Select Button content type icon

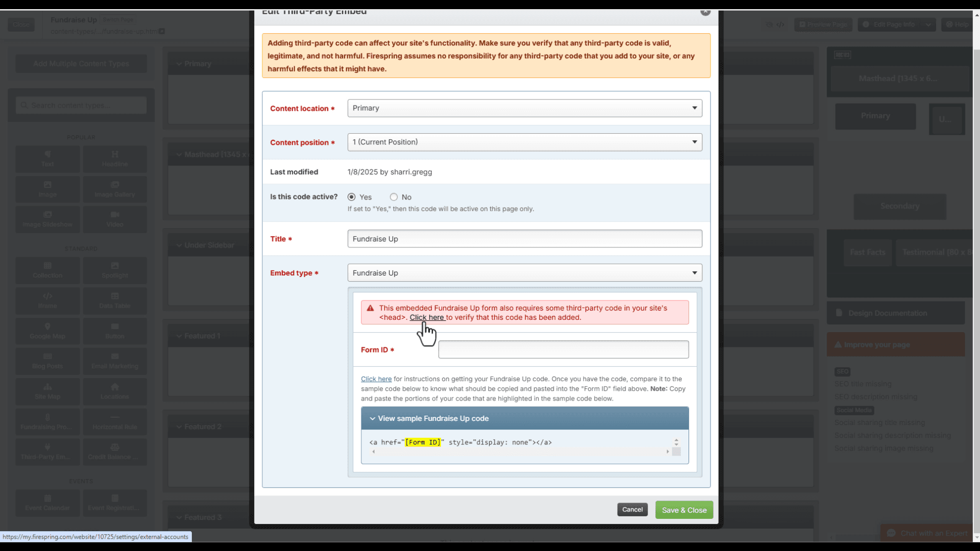(x=115, y=331)
